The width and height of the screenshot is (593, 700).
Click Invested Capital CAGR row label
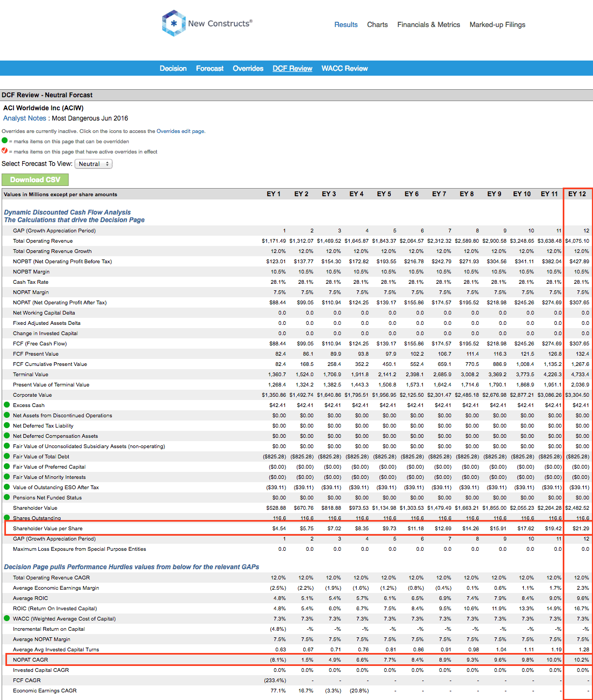(41, 670)
